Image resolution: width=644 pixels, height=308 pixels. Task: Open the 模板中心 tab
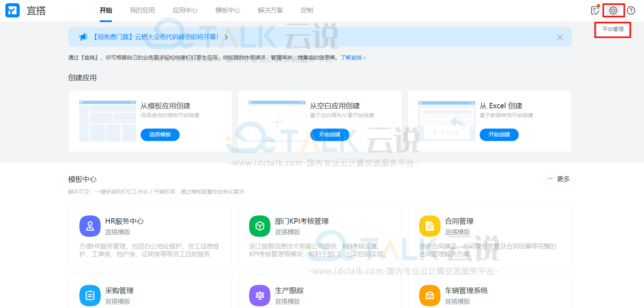(x=228, y=10)
